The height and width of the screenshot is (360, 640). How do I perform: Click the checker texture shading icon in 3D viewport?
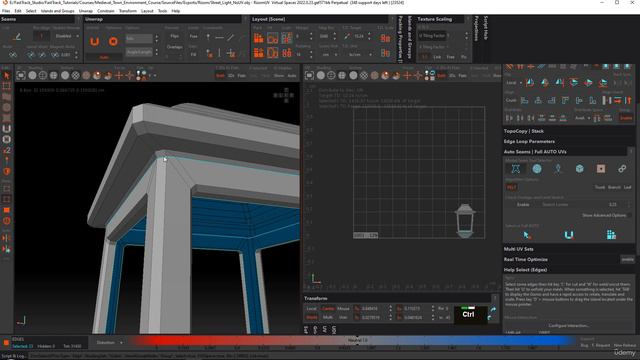point(76,75)
